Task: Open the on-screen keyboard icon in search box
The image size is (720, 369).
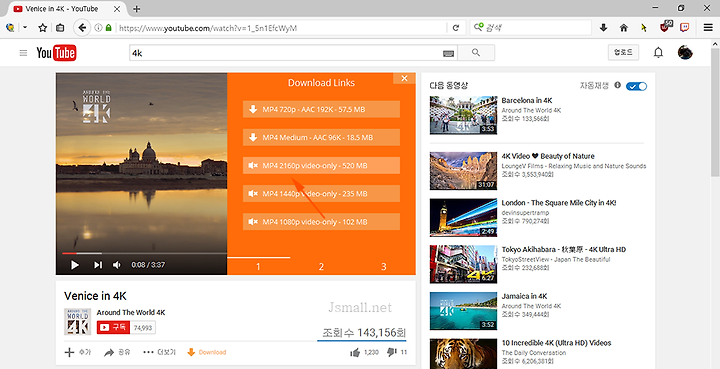Action: pos(449,54)
